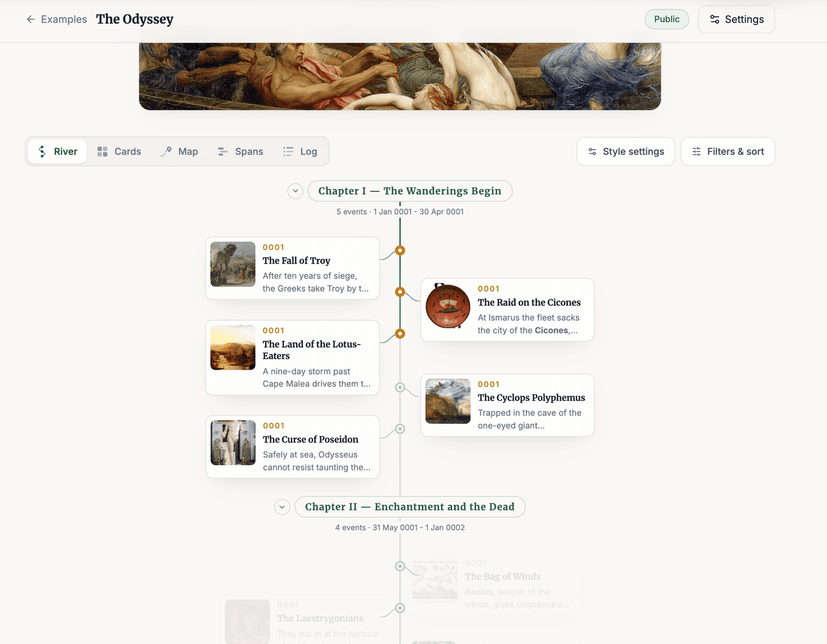Select The Bag of Winds timeline marker
Viewport: 827px width, 644px height.
[x=400, y=566]
